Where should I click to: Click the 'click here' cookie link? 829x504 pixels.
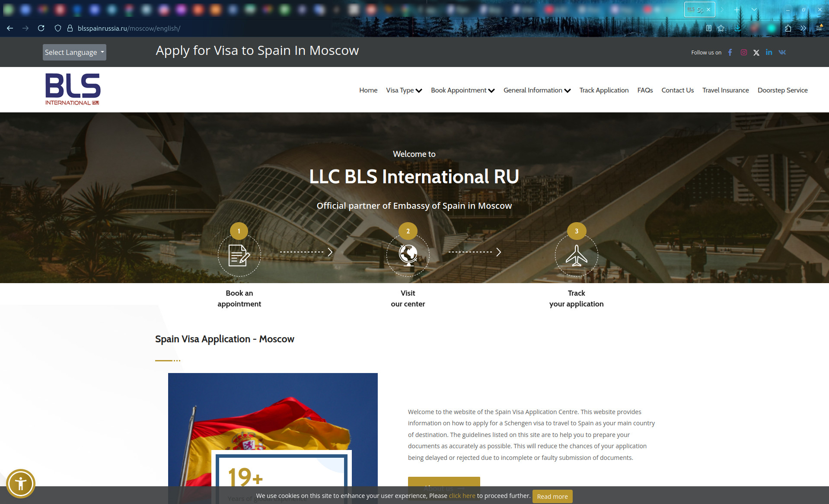pyautogui.click(x=462, y=496)
